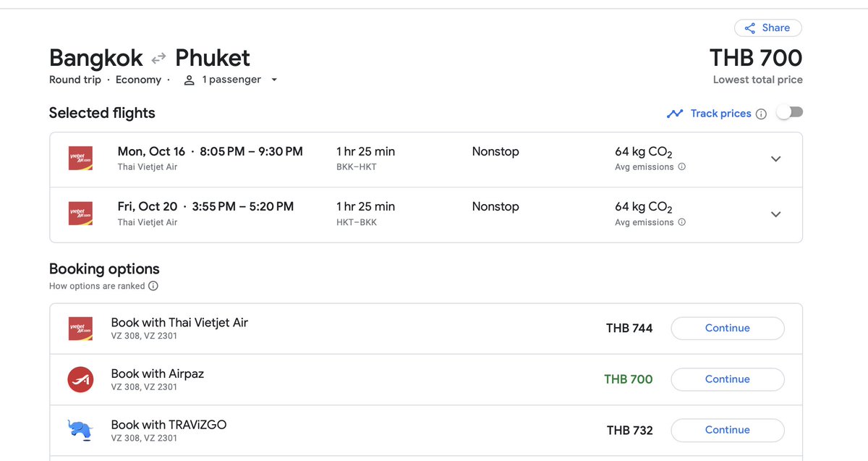Click the Track prices info icon
The image size is (868, 461).
tap(761, 114)
